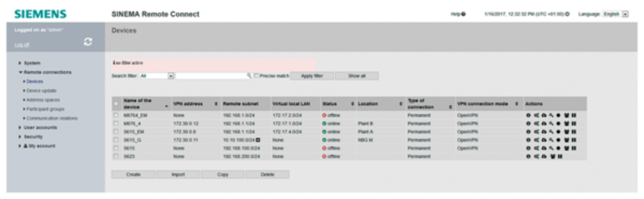Click the refresh icon in the login panel
This screenshot has width=644, height=199.
click(88, 41)
